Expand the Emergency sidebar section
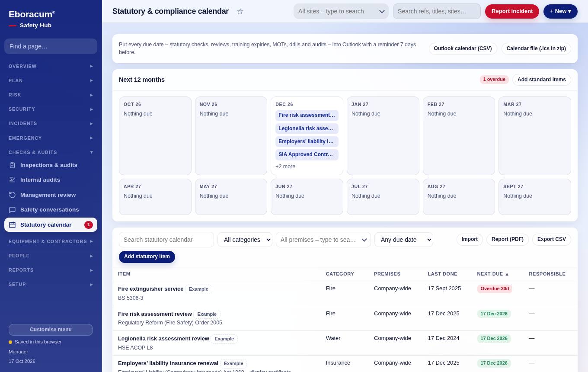The height and width of the screenshot is (372, 588). [x=51, y=138]
